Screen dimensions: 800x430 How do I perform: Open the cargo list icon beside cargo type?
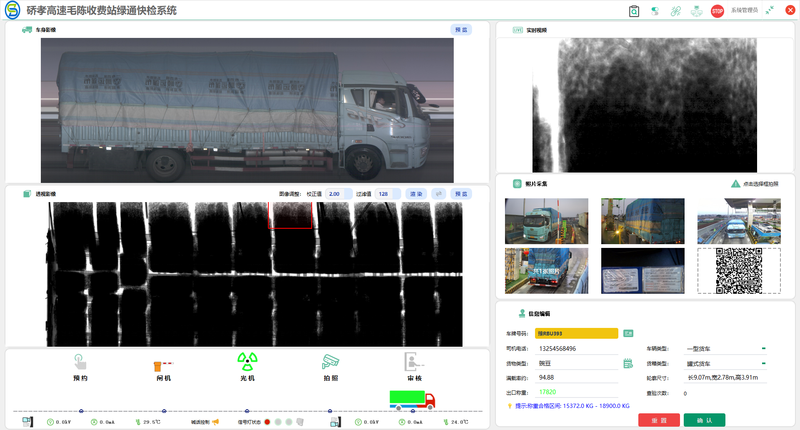pos(628,363)
